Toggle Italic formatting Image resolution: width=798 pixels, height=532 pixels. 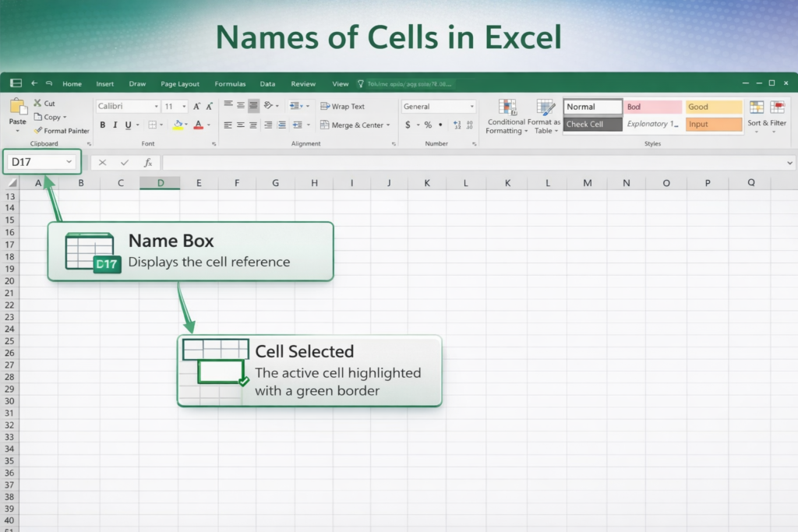115,125
